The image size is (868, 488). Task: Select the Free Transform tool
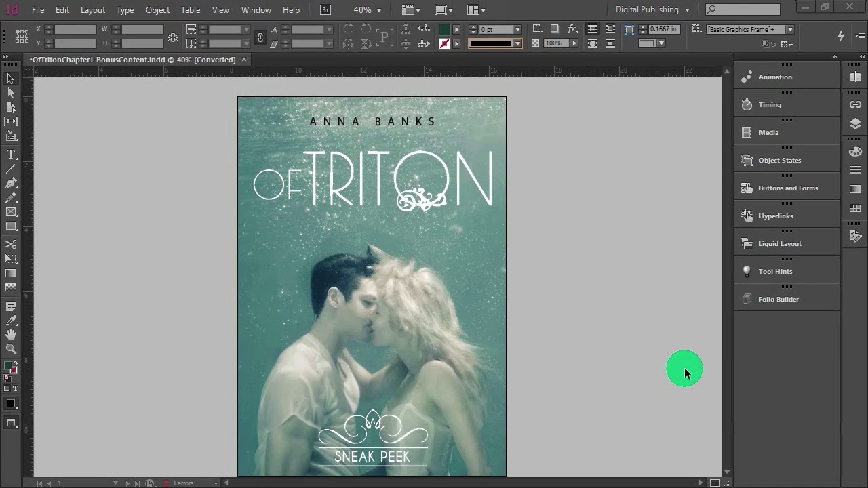pos(11,259)
